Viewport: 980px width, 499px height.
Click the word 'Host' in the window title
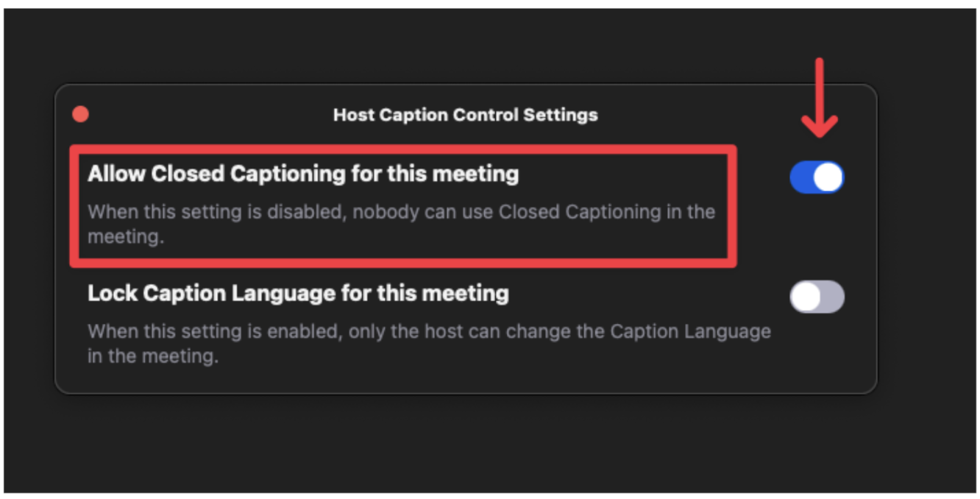click(x=351, y=115)
